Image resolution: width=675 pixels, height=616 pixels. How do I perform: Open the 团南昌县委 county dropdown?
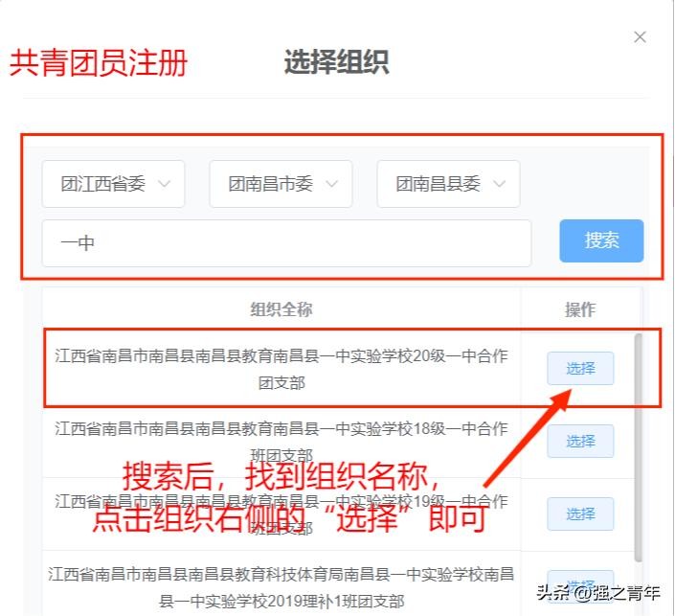pos(448,184)
